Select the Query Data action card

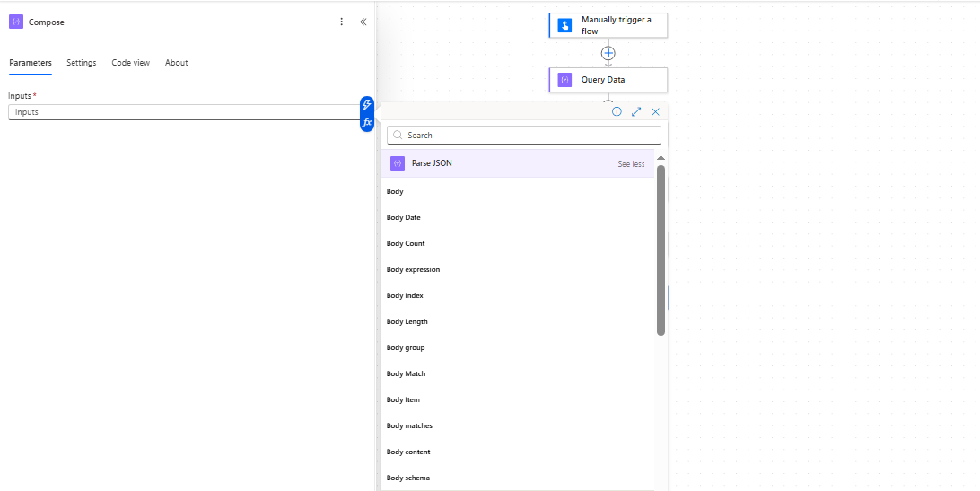(x=608, y=80)
